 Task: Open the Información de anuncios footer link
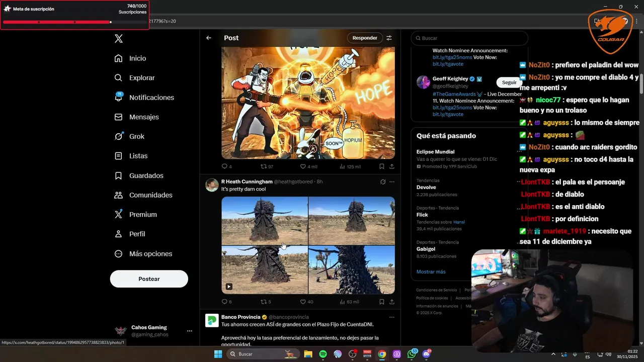pyautogui.click(x=437, y=306)
